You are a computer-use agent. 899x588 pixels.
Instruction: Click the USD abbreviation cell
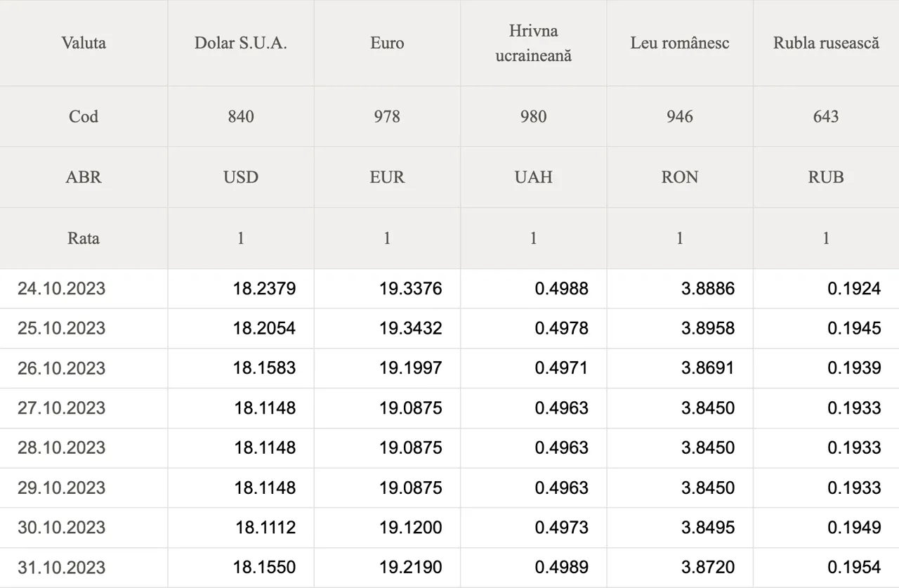coord(241,177)
